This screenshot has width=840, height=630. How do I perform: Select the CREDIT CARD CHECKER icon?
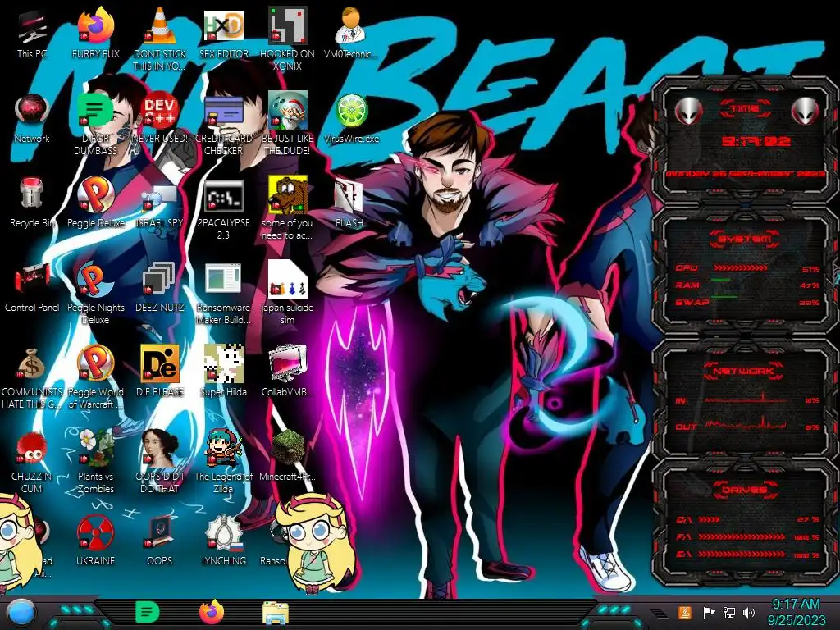(x=223, y=125)
